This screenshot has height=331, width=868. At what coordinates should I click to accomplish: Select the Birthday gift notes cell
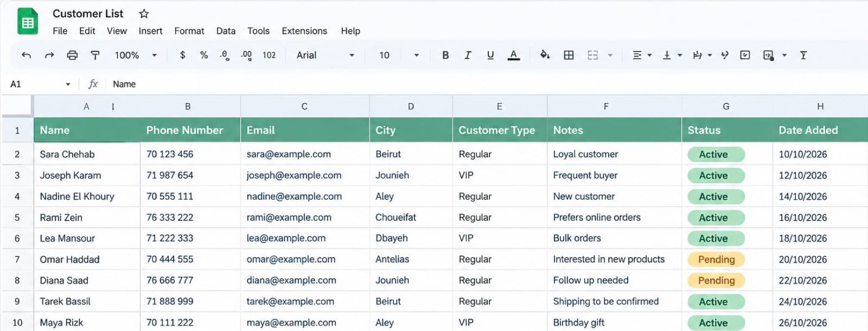(615, 322)
